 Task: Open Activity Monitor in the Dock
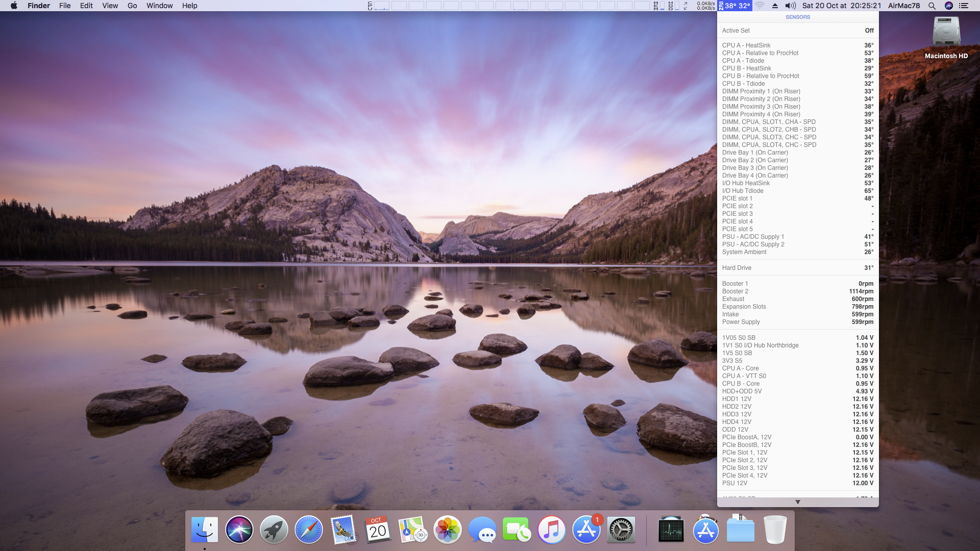[671, 530]
